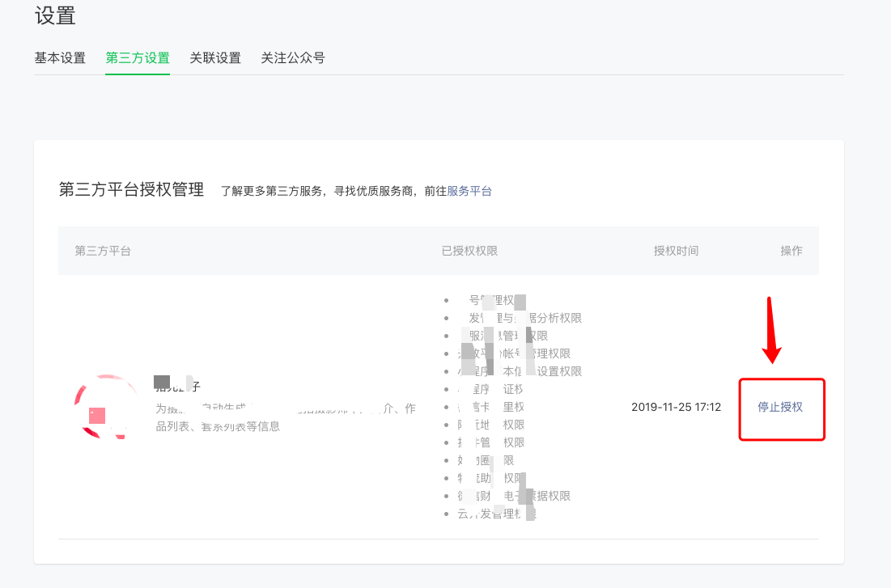Viewport: 891px width, 588px height.
Task: Click the 授权时间 column header
Action: click(676, 251)
